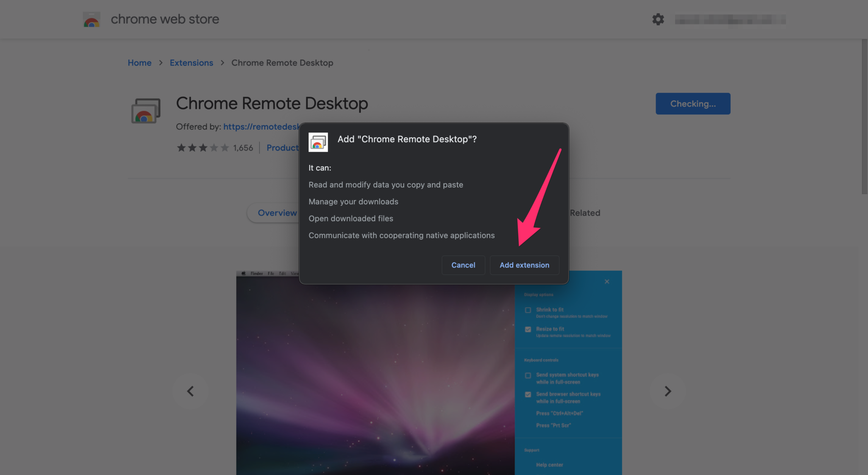Click the blue "Checking..." progress button
The image size is (868, 475).
(x=693, y=103)
